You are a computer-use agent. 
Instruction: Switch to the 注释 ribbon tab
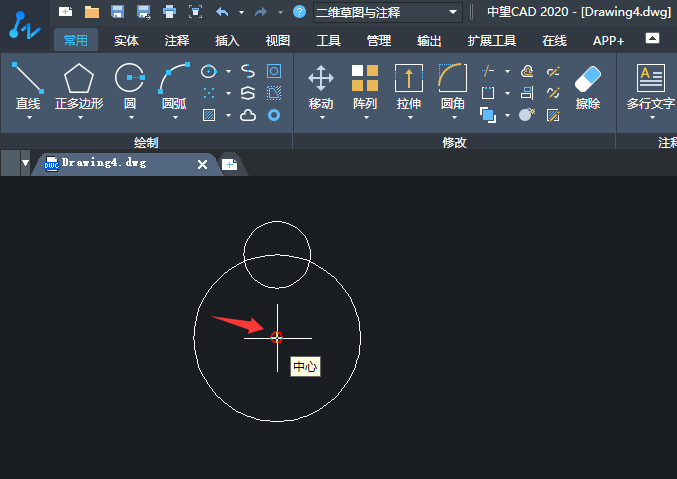click(177, 41)
